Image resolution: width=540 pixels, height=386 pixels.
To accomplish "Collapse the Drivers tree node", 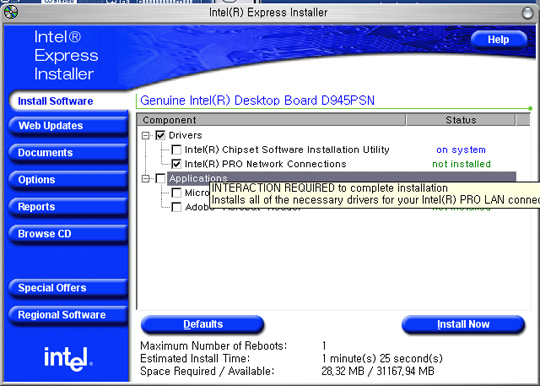I will click(x=146, y=135).
